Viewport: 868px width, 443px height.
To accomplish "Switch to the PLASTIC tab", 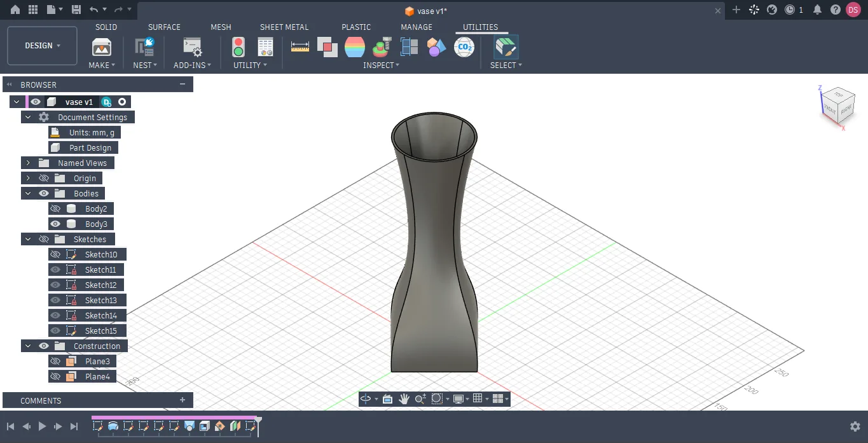I will (x=356, y=27).
